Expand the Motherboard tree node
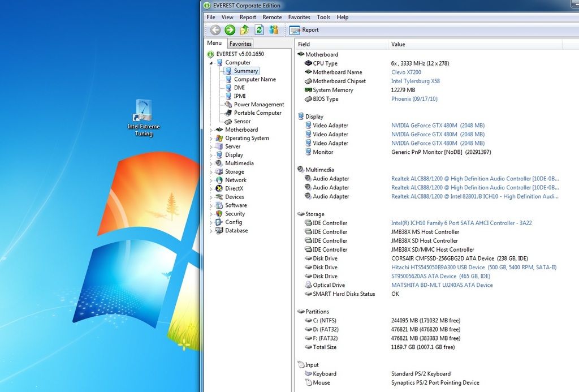The height and width of the screenshot is (392, 579). pos(211,130)
